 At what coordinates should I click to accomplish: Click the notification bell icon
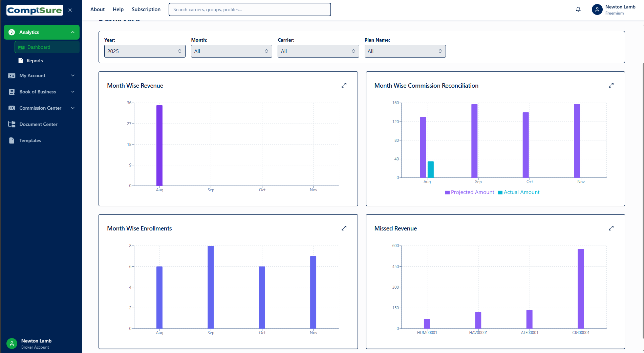(x=578, y=9)
